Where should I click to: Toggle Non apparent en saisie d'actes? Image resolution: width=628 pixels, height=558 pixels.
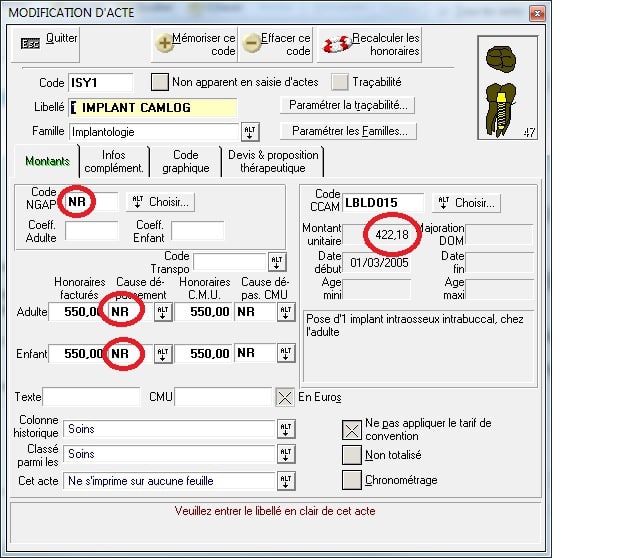(x=159, y=82)
